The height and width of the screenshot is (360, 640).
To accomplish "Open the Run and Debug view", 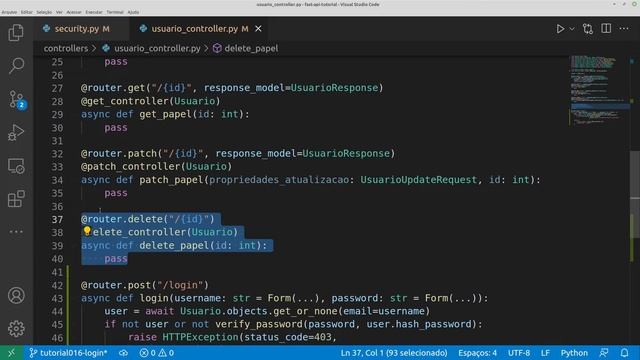I will [x=16, y=133].
